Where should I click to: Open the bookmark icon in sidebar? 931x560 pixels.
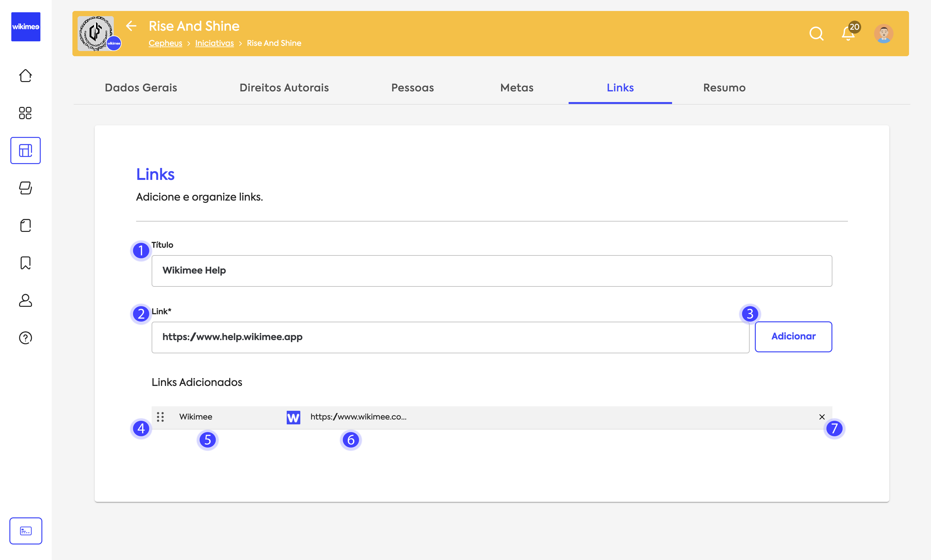point(25,263)
